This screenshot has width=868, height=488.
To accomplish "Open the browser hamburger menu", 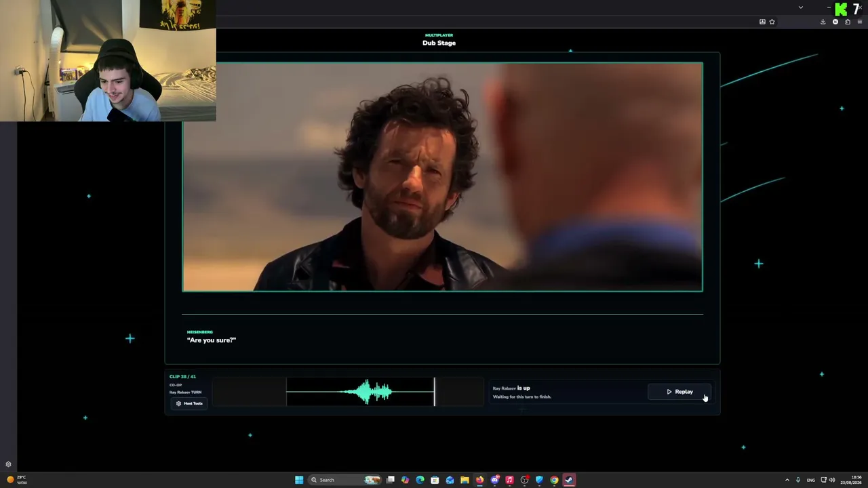I will pos(860,22).
